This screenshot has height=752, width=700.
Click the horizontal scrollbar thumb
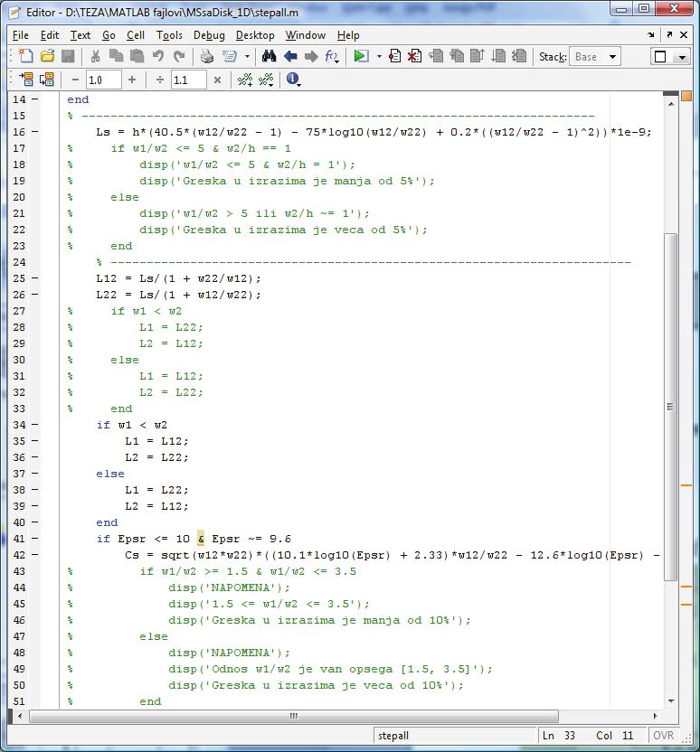tap(294, 716)
